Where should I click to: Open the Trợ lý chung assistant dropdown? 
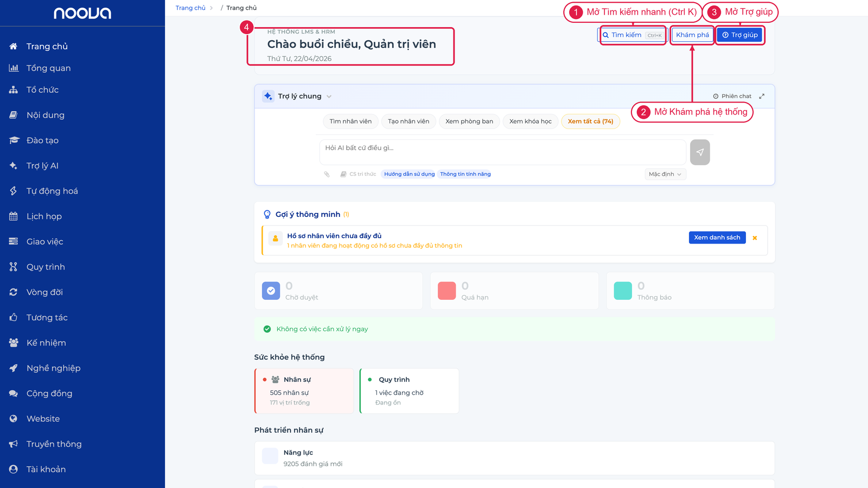point(304,96)
